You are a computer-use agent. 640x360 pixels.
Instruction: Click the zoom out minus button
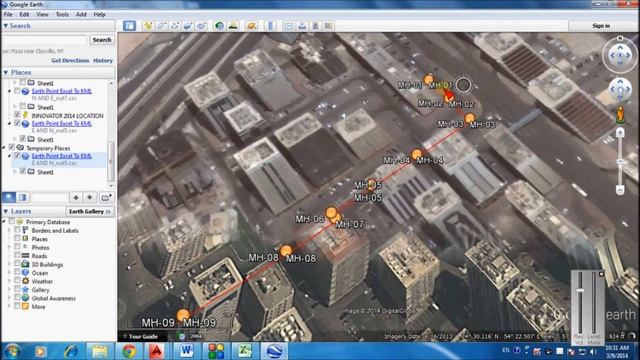click(x=620, y=190)
